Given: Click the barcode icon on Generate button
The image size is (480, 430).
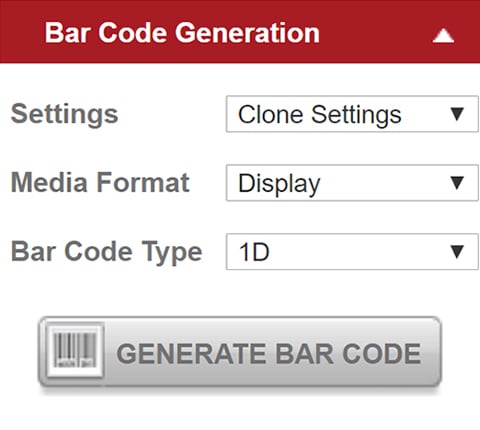Looking at the screenshot, I should click(75, 350).
